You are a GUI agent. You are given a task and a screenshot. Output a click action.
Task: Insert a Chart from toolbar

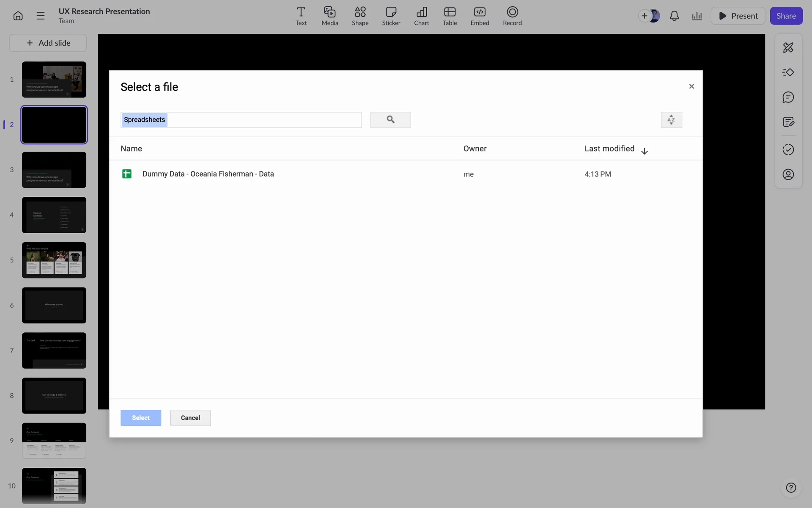click(421, 16)
